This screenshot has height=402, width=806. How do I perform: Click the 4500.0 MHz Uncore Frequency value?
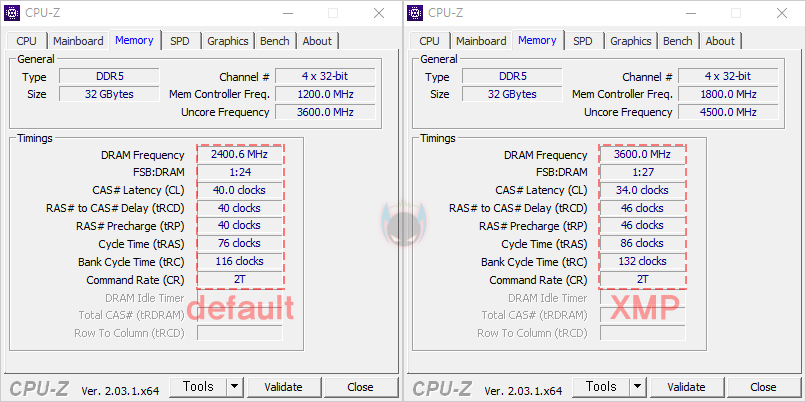coord(728,112)
